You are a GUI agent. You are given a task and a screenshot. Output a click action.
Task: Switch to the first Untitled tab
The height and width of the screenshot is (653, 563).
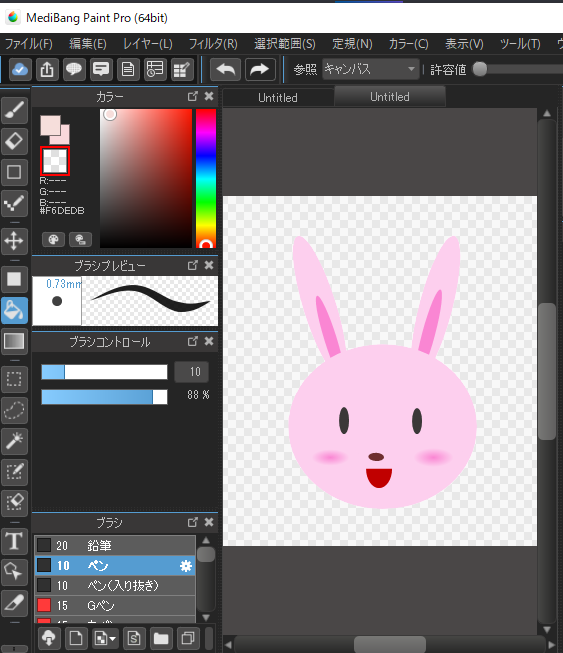pyautogui.click(x=278, y=97)
